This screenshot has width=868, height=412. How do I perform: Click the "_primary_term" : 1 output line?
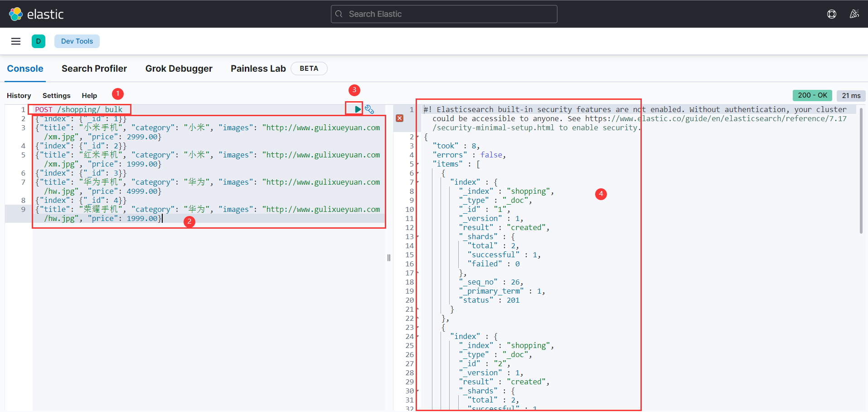coord(502,291)
